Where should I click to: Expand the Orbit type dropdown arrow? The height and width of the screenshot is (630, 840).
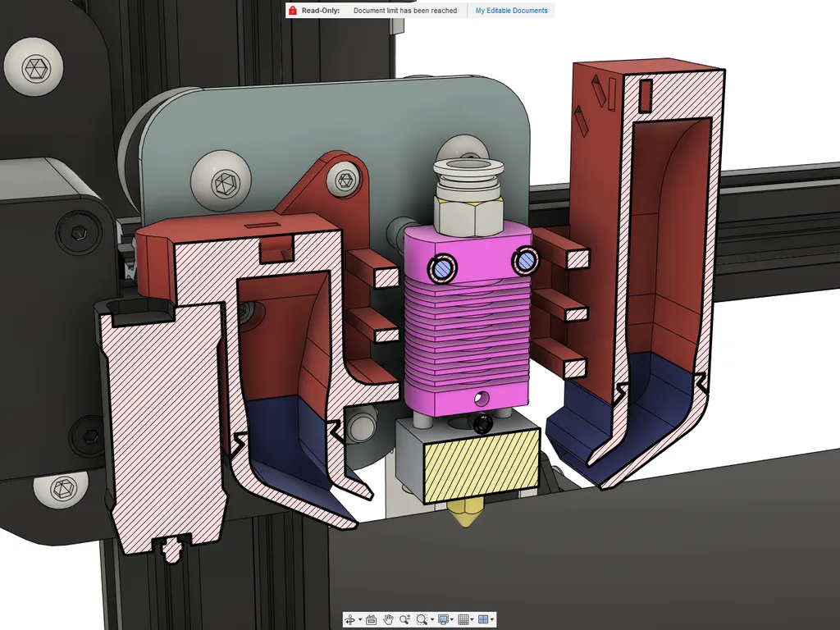tap(360, 620)
